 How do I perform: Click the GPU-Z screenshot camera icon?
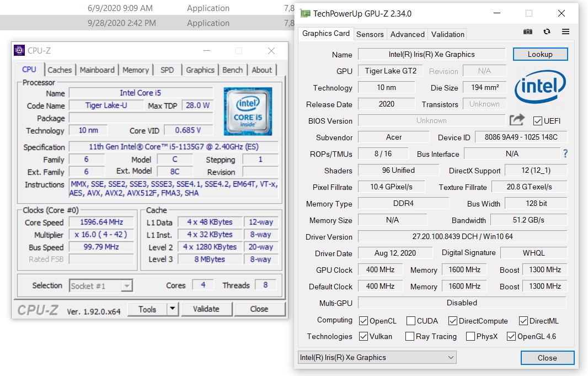point(528,32)
